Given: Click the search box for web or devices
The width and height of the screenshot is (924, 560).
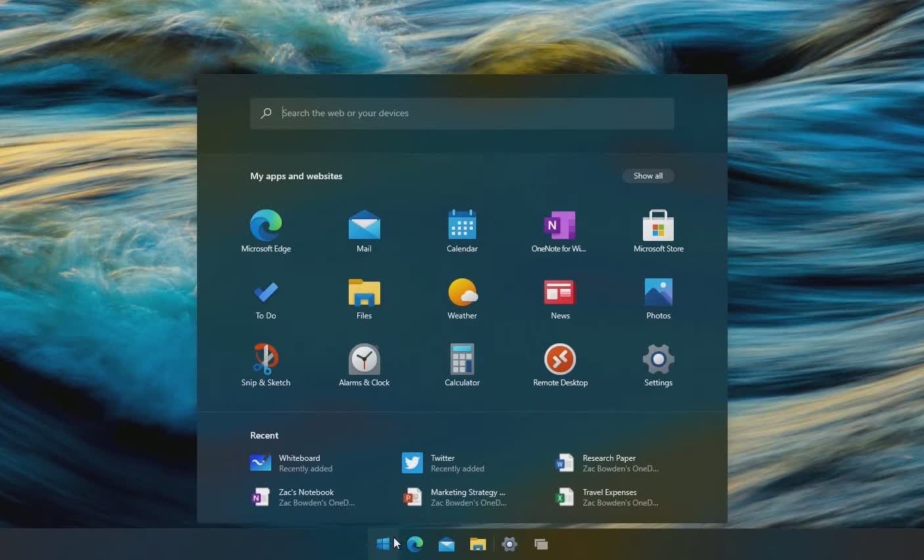Looking at the screenshot, I should [462, 114].
